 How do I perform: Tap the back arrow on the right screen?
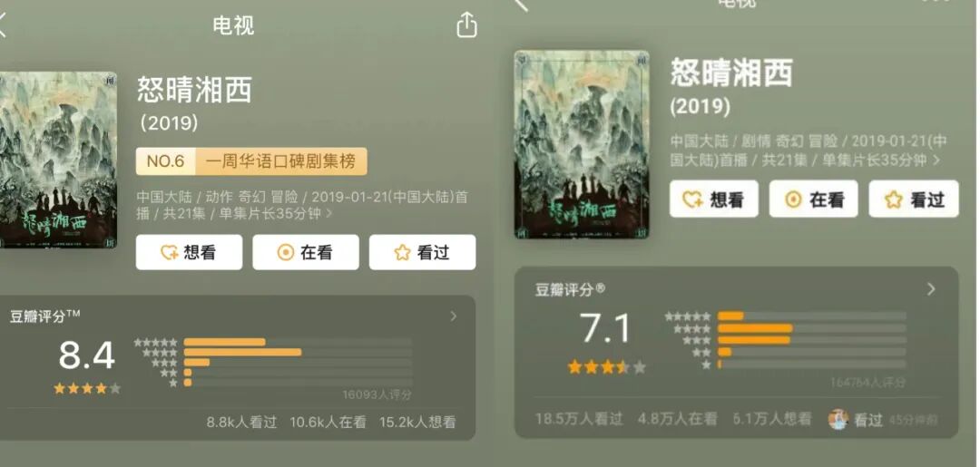click(521, 5)
